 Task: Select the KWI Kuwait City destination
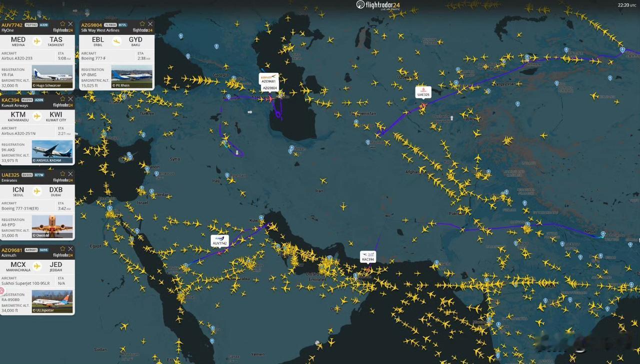coord(56,116)
